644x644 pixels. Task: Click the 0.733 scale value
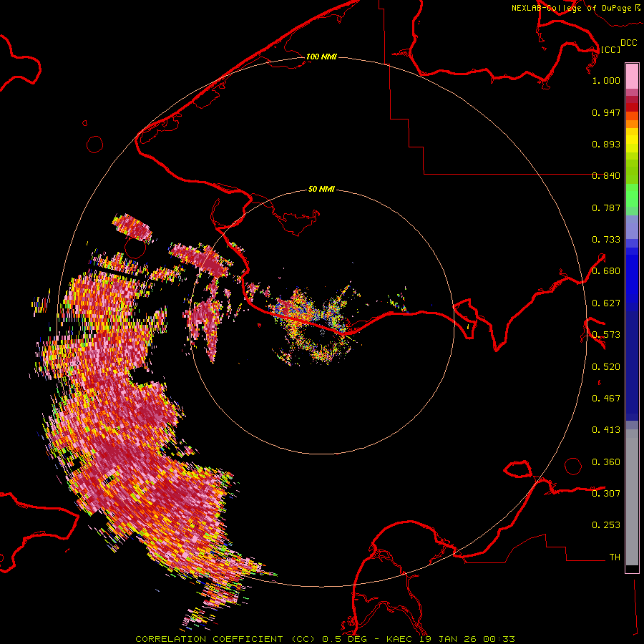606,240
